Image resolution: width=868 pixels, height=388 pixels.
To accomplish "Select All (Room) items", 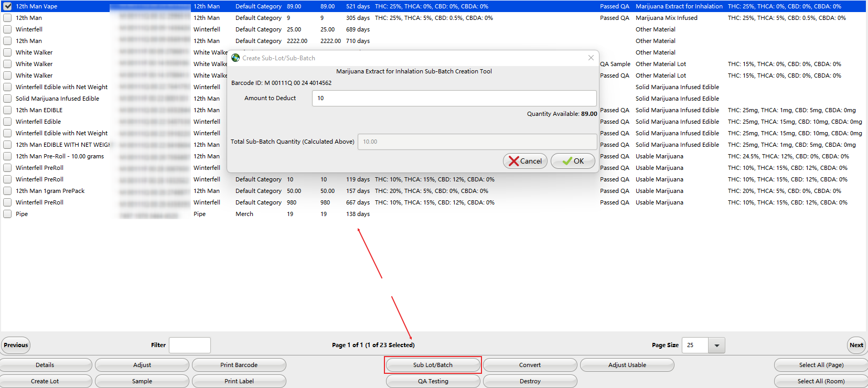I will (x=820, y=381).
